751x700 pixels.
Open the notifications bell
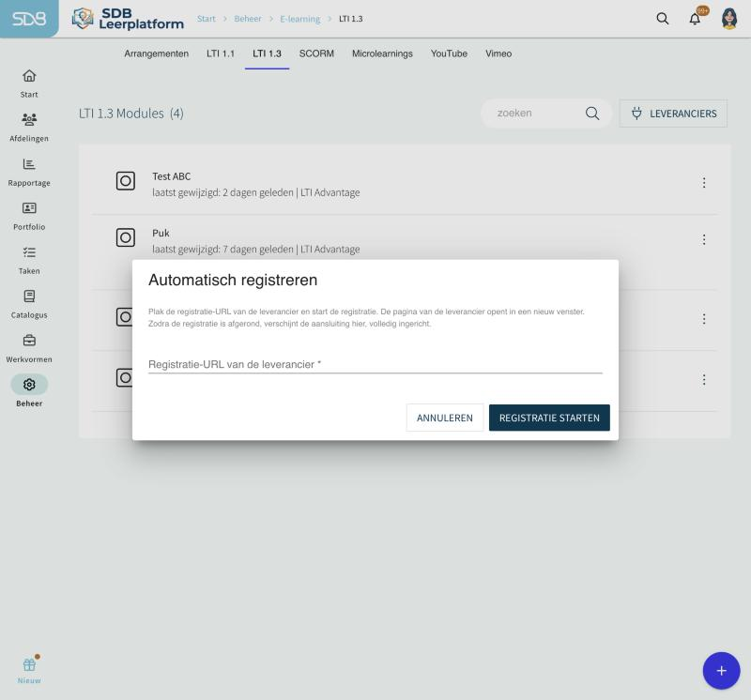695,19
